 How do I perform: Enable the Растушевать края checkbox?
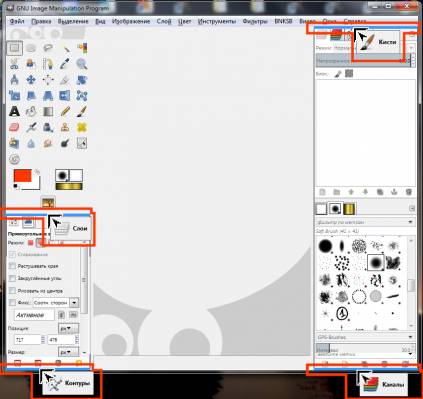(x=12, y=266)
